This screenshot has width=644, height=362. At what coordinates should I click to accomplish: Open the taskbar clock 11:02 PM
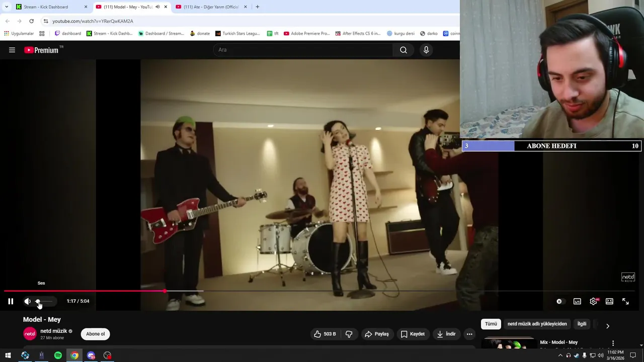pos(615,355)
